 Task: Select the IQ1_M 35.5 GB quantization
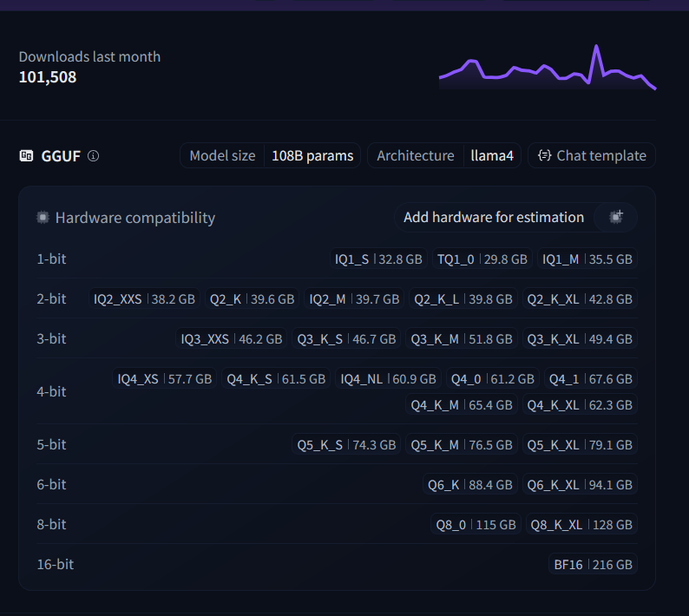tap(587, 259)
